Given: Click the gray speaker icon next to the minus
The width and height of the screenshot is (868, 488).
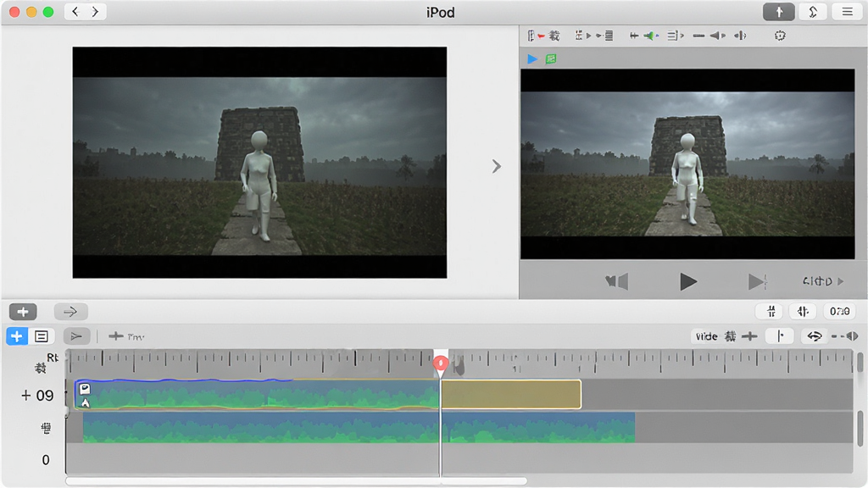Looking at the screenshot, I should (x=717, y=36).
